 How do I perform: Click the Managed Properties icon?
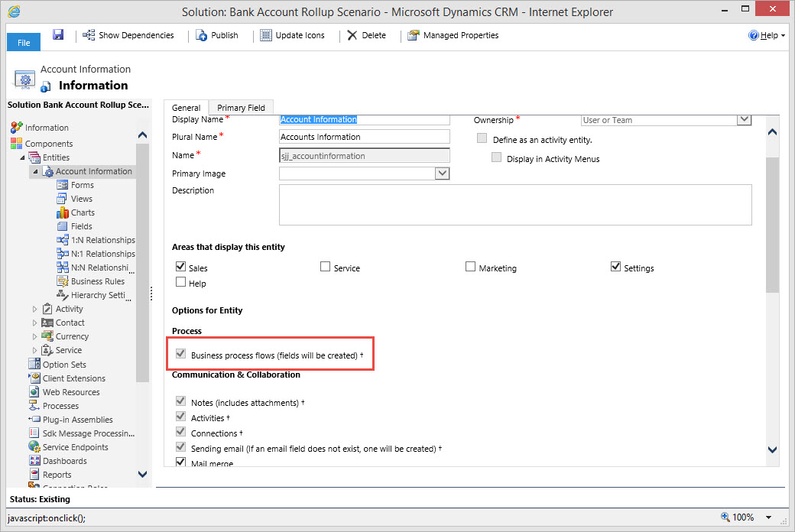[x=414, y=35]
